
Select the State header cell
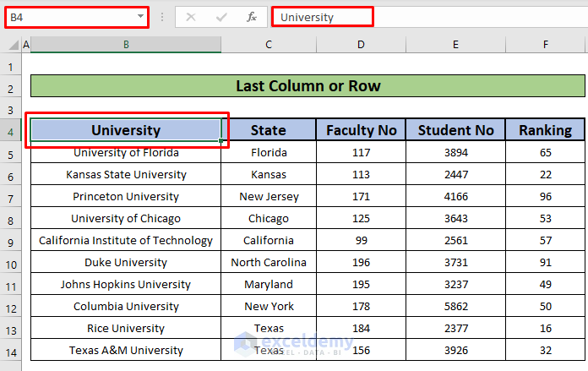(269, 130)
